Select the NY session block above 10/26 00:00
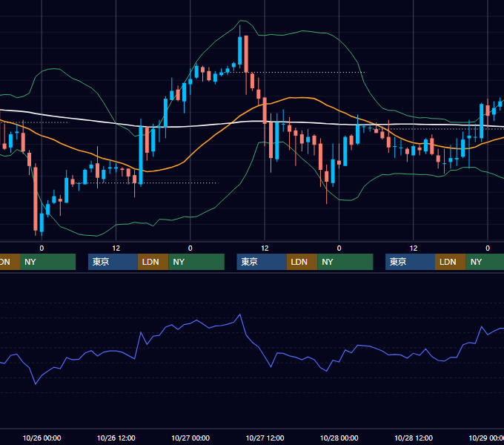The height and width of the screenshot is (445, 504). pos(47,262)
